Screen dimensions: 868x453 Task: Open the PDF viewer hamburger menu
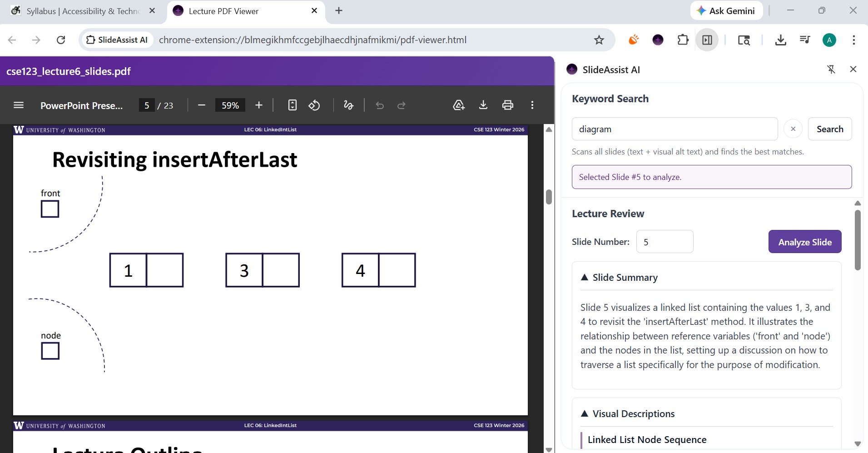click(18, 105)
